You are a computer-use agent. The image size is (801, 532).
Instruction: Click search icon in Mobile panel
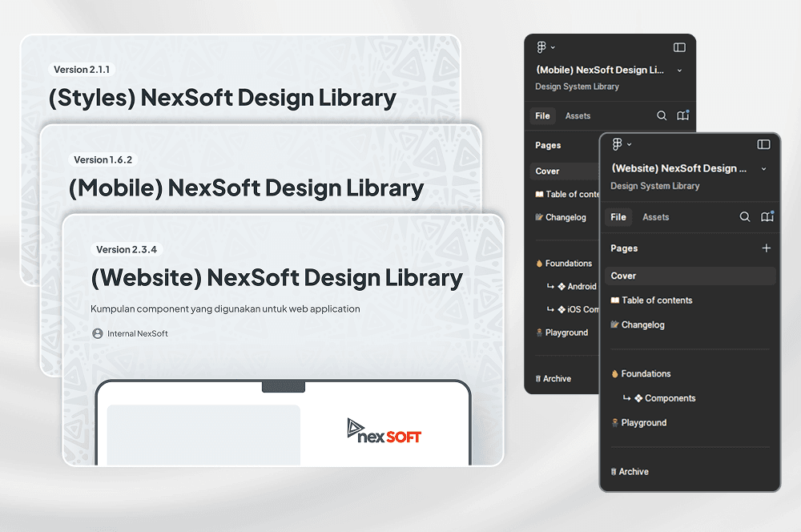click(x=662, y=116)
